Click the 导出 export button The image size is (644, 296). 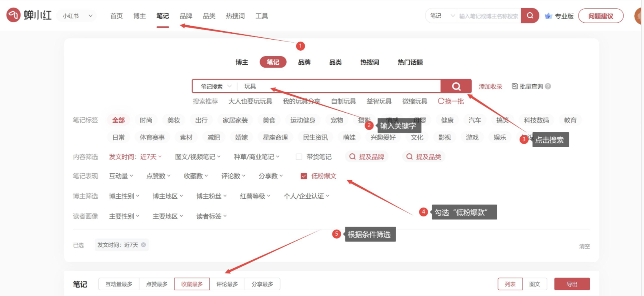point(572,284)
